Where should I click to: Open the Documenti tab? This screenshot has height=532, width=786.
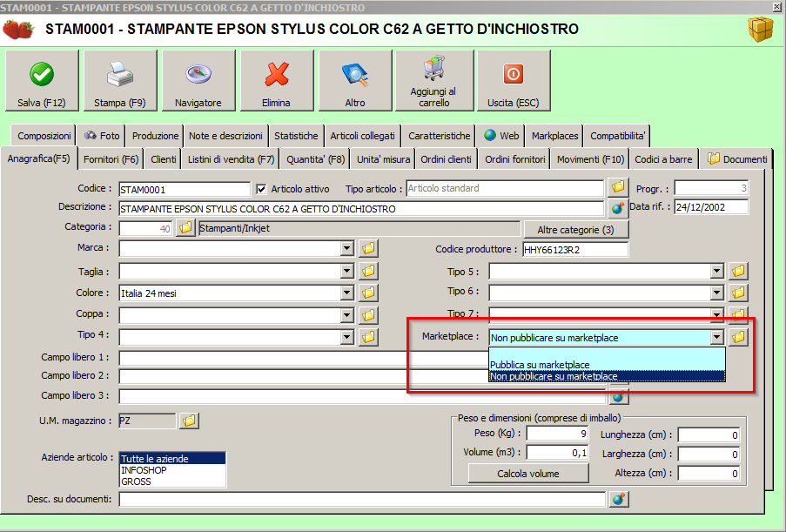click(737, 159)
